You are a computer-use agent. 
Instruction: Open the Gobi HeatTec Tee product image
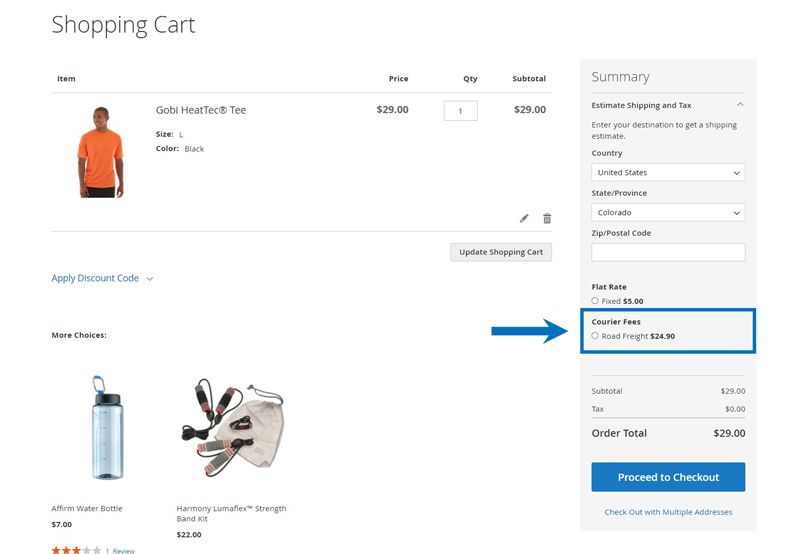[x=100, y=152]
